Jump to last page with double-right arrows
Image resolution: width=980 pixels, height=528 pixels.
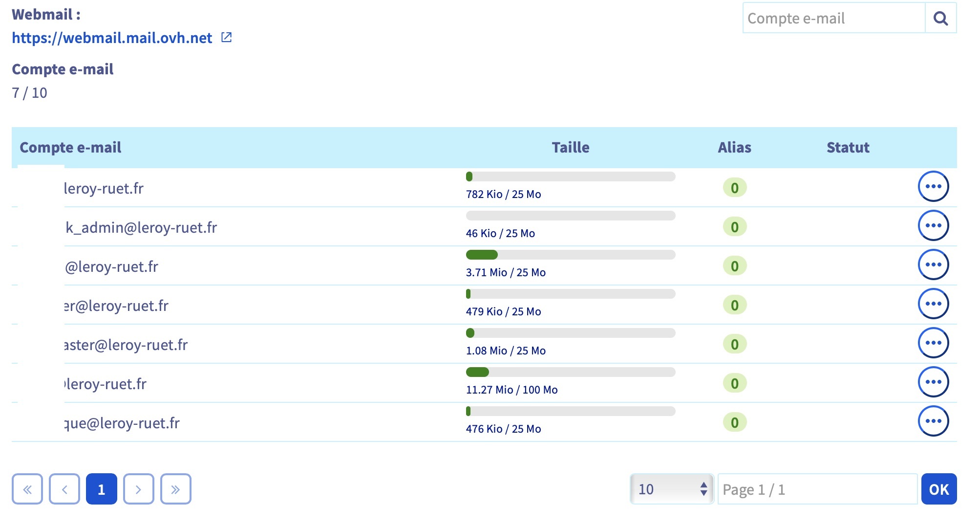point(176,489)
